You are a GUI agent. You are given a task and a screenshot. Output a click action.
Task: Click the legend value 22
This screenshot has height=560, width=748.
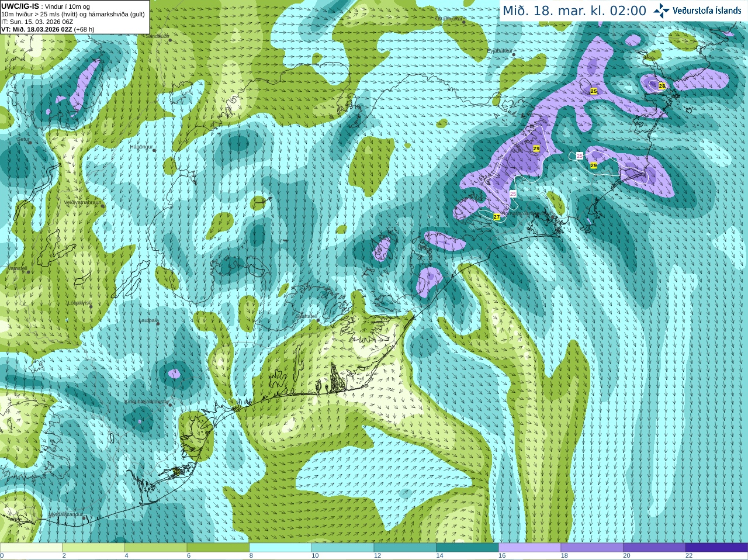(x=689, y=556)
